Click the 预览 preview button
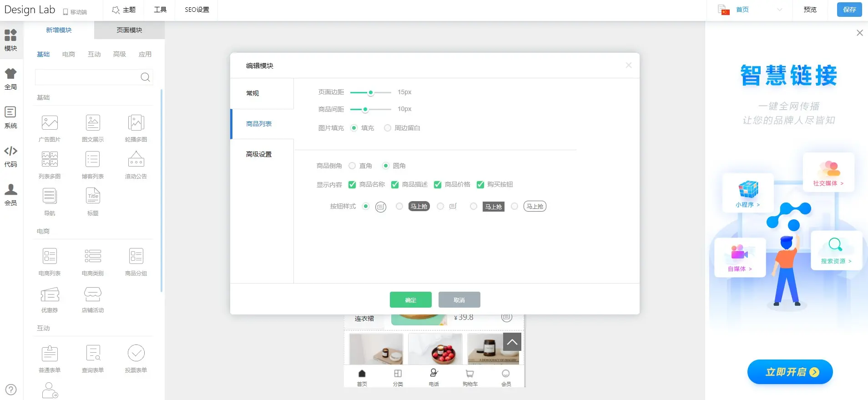The image size is (868, 400). (x=810, y=10)
